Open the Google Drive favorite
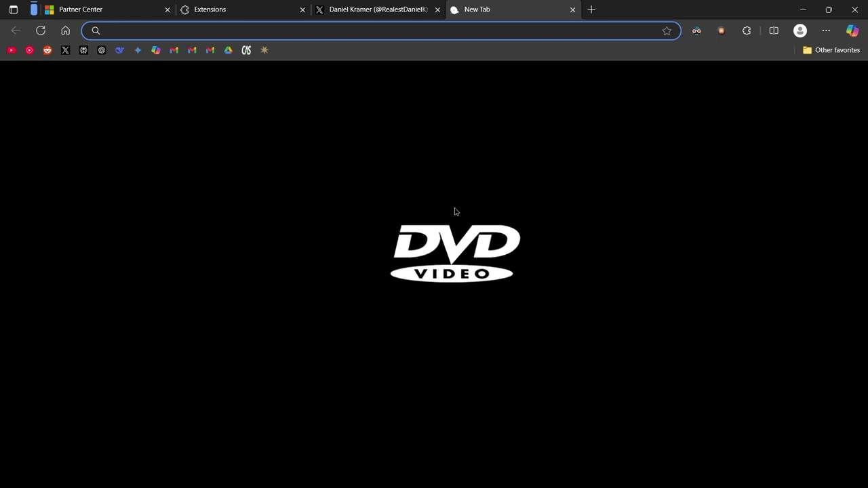 tap(228, 50)
